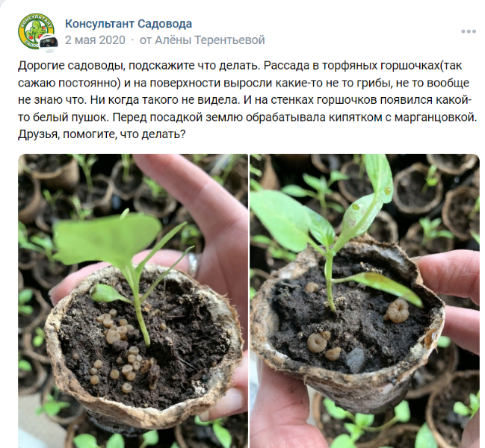Click the small author avatar overlapping group logo

(49, 43)
